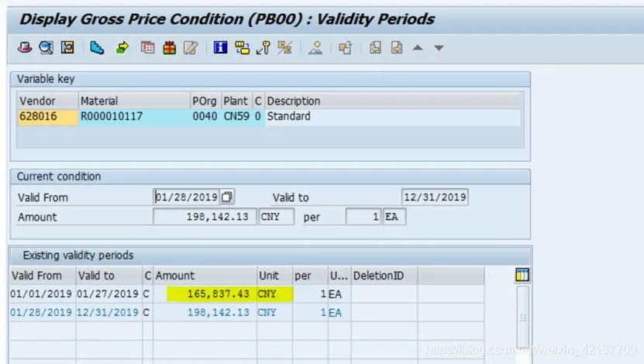Click the 01/28/2019 cell in validity table

(x=41, y=313)
